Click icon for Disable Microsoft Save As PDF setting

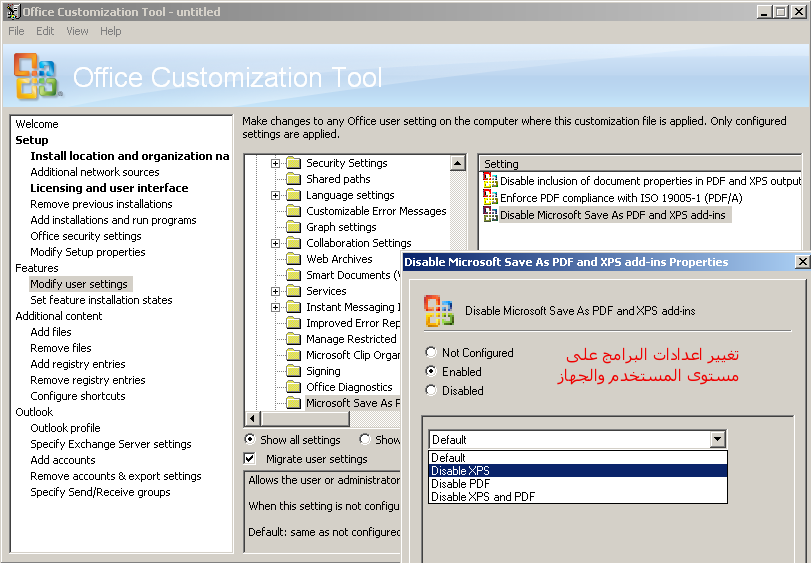tap(490, 215)
